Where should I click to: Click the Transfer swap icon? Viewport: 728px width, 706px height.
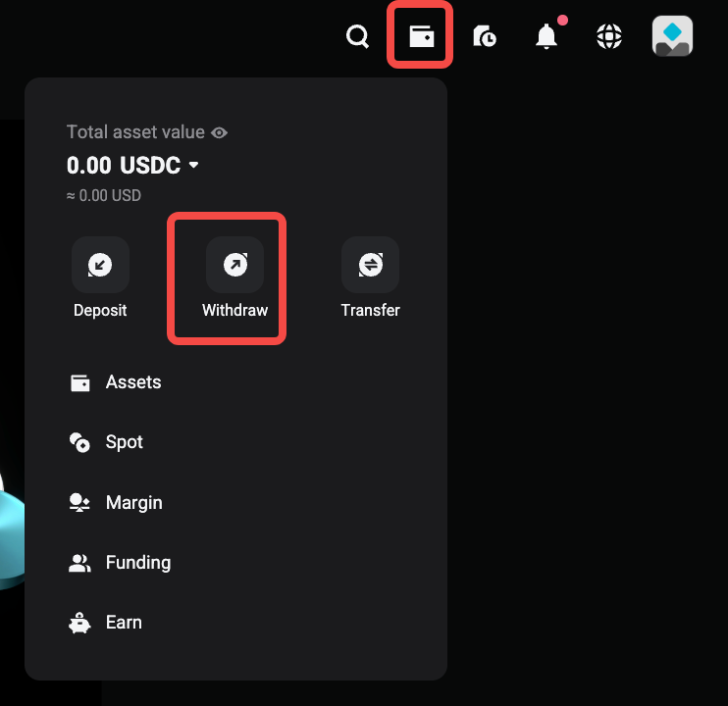pos(370,265)
